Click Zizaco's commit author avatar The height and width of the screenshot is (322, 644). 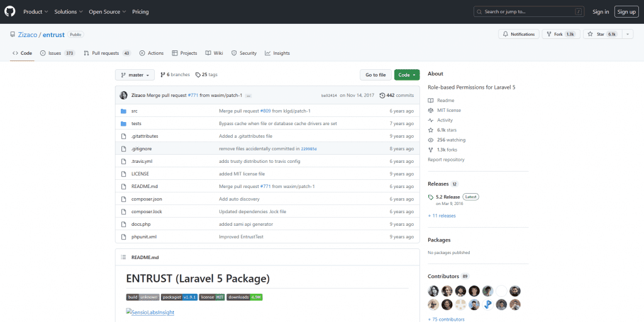tap(123, 96)
